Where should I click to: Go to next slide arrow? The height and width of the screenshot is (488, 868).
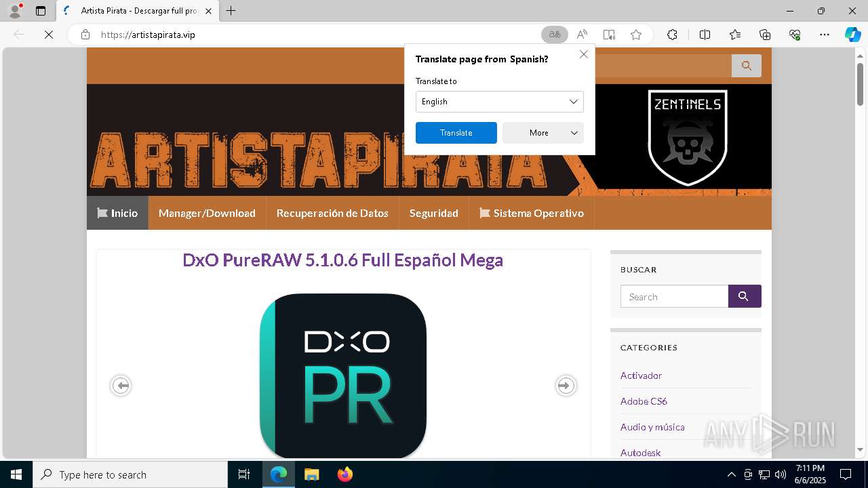pyautogui.click(x=566, y=386)
